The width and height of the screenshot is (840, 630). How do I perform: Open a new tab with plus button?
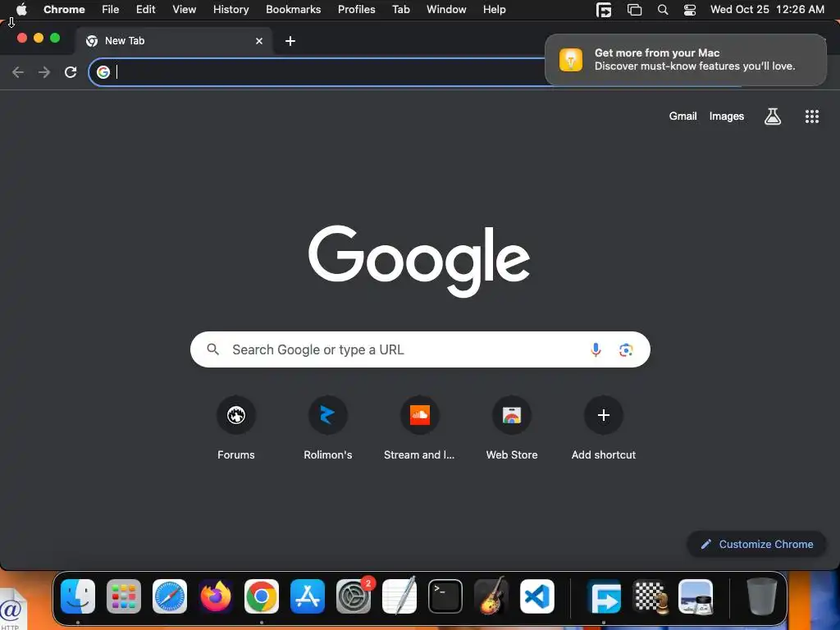tap(290, 41)
